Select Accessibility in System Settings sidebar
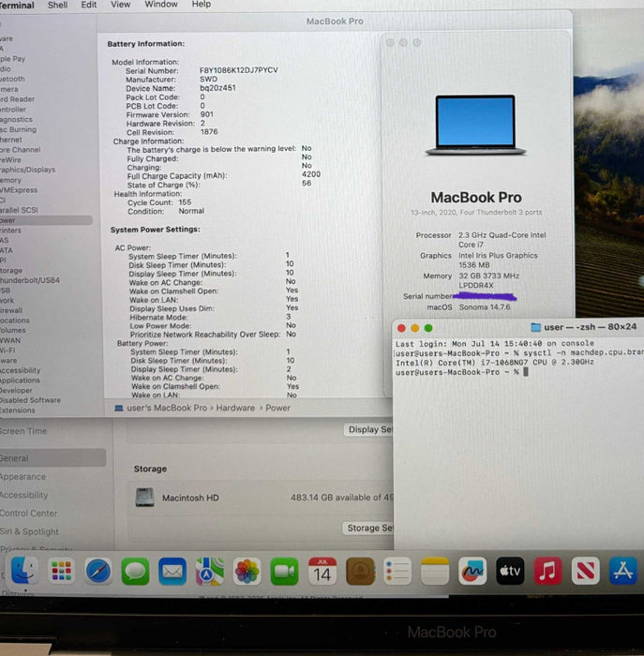Image resolution: width=644 pixels, height=656 pixels. point(23,495)
